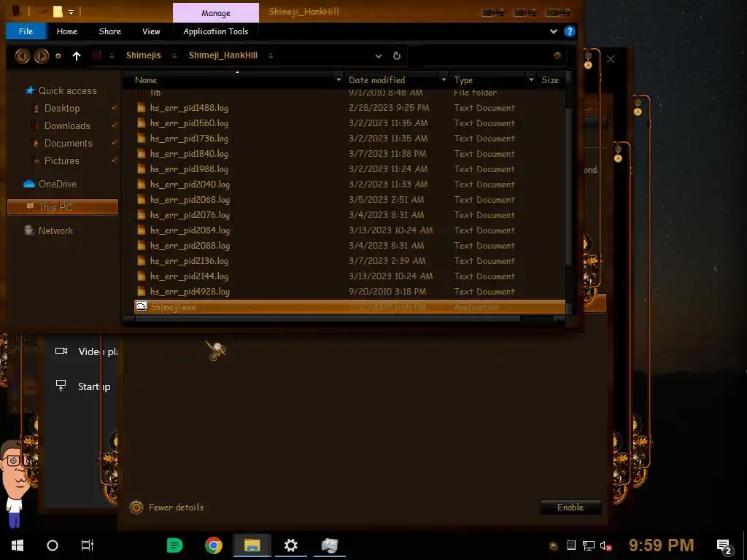The height and width of the screenshot is (560, 747).
Task: Select This PC in navigation pane
Action: pyautogui.click(x=63, y=207)
